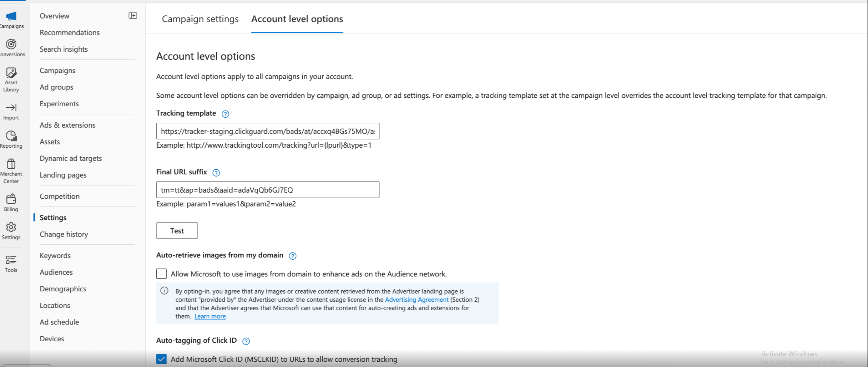Click help icon beside Final URL suffix

[216, 173]
